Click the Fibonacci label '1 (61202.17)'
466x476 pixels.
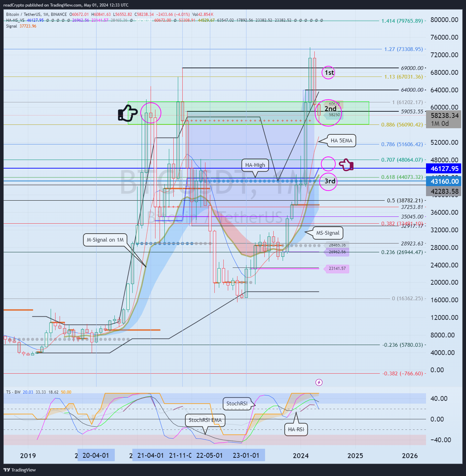[x=407, y=102]
